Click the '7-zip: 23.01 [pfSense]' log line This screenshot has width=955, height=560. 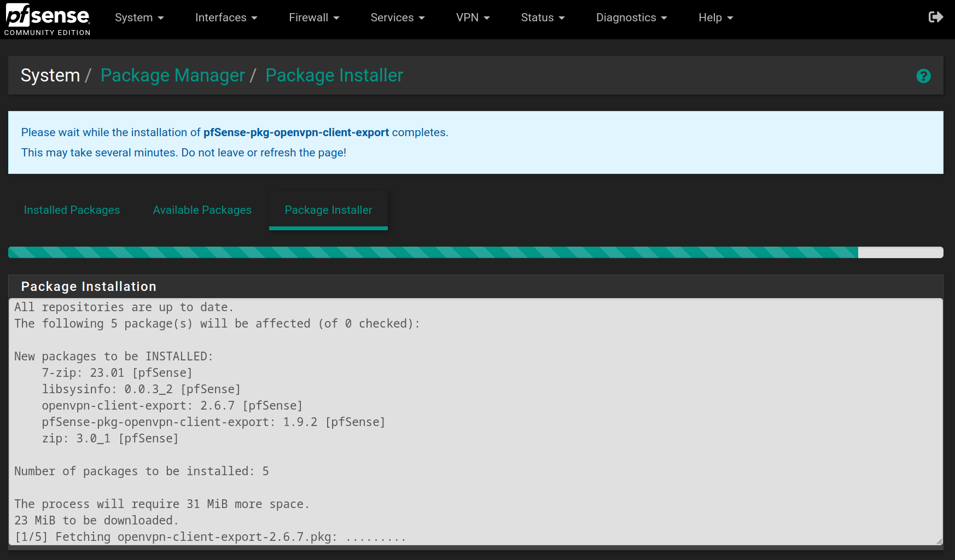(x=117, y=373)
